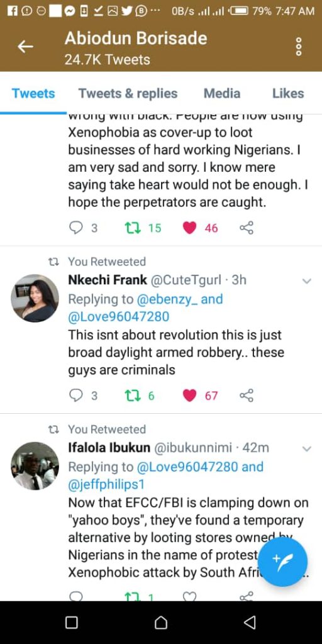Switch to the Media tab
This screenshot has width=322, height=644.
[x=222, y=93]
